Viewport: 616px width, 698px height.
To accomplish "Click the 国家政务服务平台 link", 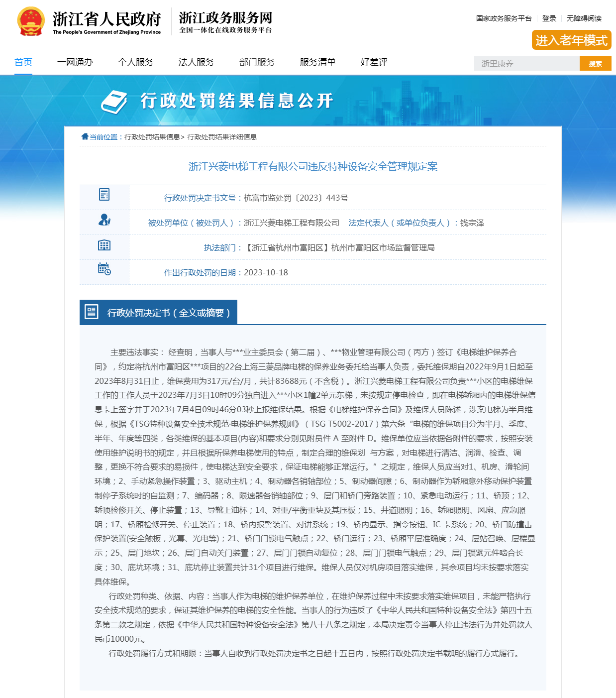I will coord(504,18).
